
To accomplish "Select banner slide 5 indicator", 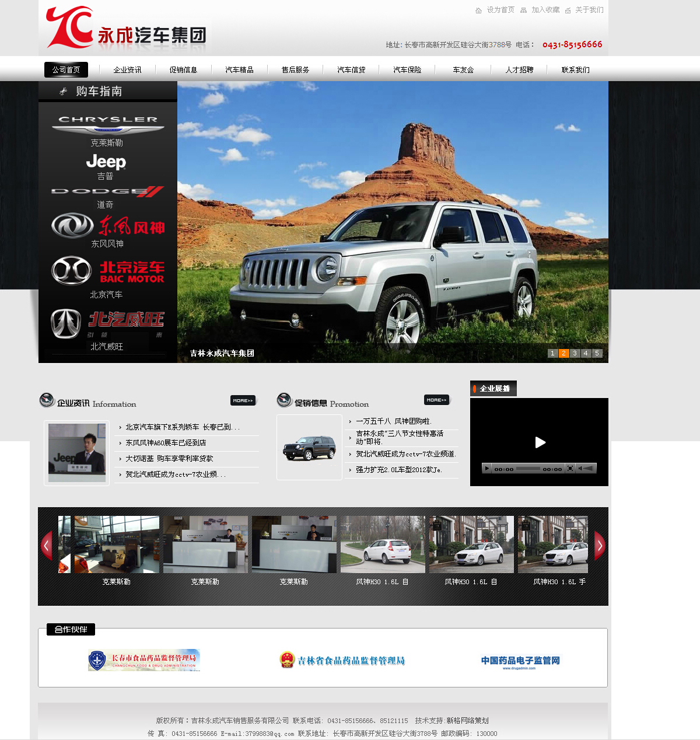I will [597, 353].
